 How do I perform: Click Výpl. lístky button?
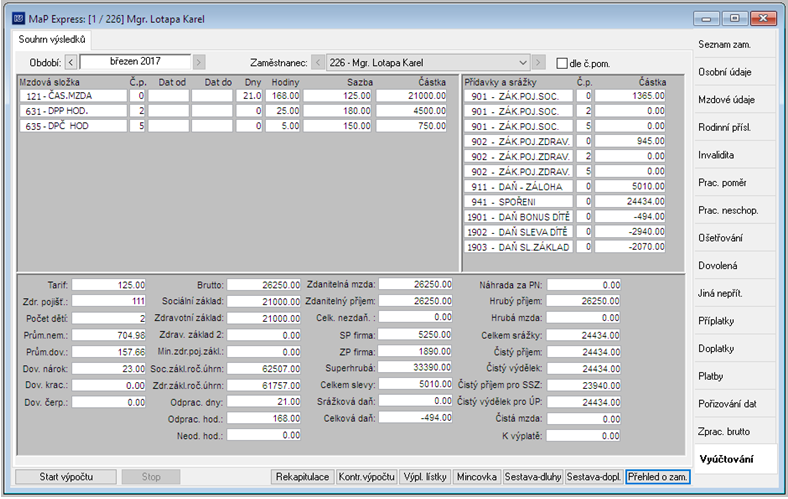point(425,477)
